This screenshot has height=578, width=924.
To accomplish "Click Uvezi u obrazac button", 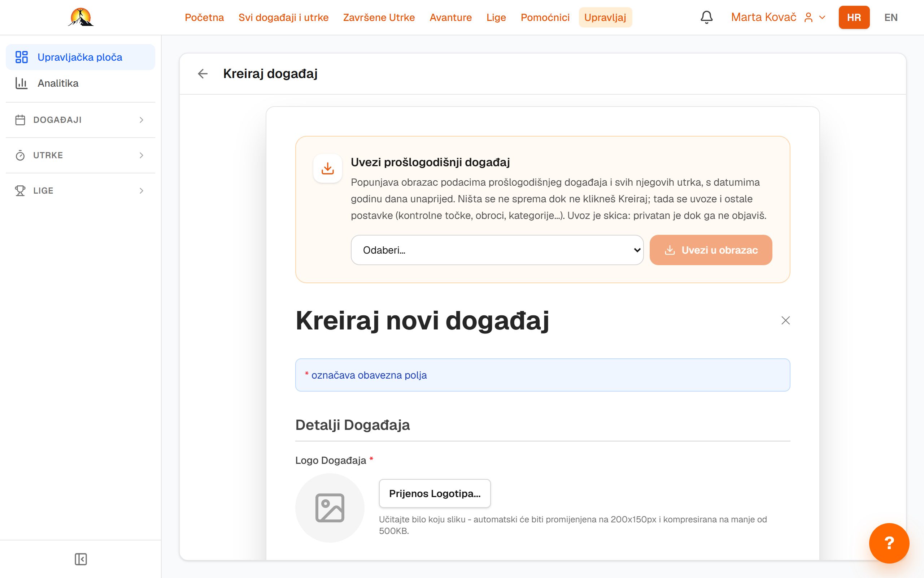I will point(711,250).
